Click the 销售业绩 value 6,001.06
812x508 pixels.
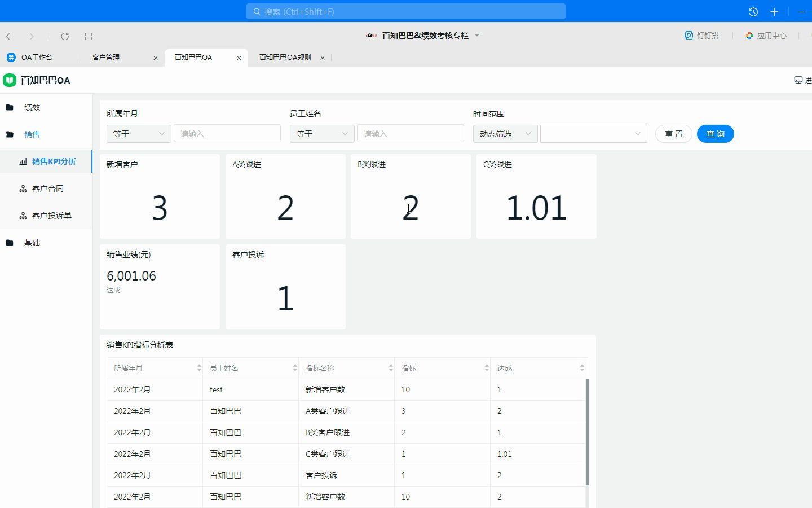(131, 276)
